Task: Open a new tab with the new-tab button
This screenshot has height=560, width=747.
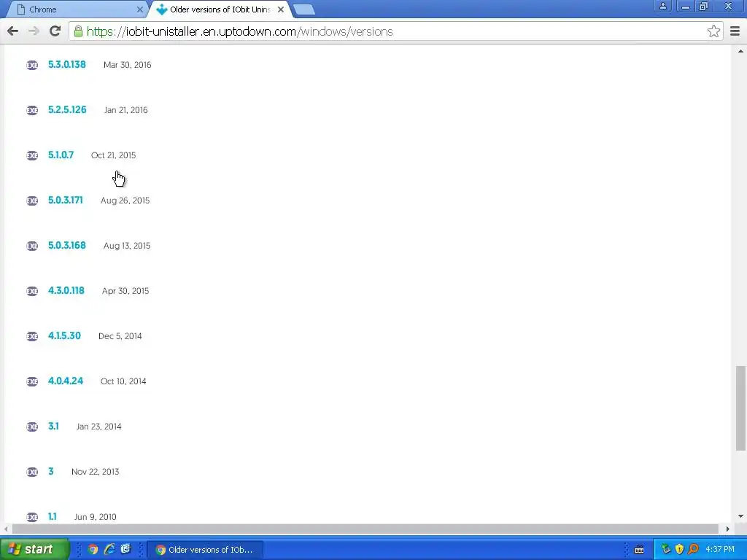Action: (x=303, y=9)
